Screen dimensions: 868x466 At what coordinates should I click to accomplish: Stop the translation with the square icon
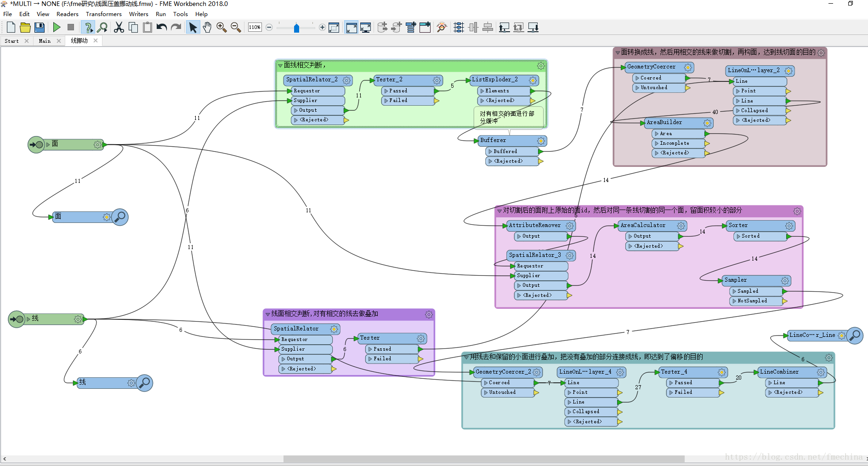[x=71, y=28]
